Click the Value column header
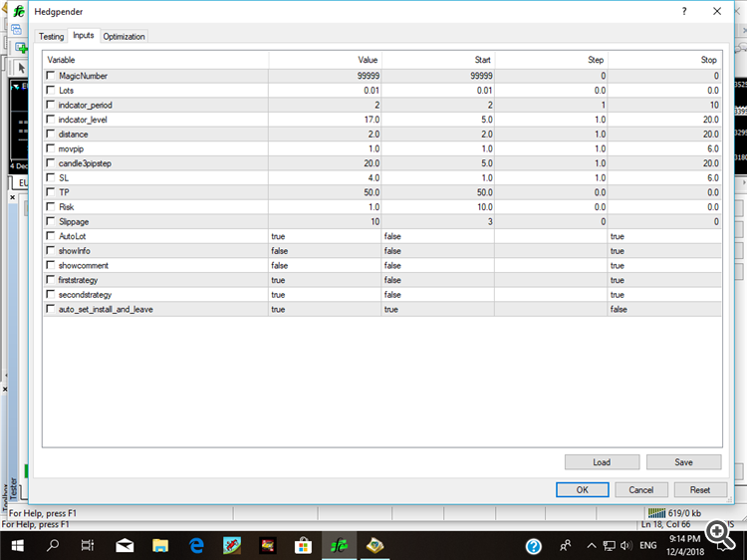Viewport: 747px width, 560px height. point(325,60)
